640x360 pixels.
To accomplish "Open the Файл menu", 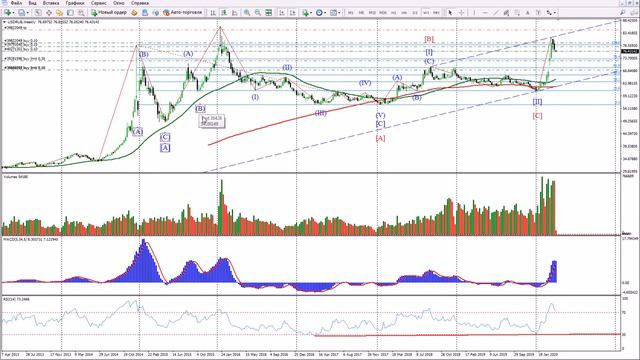I will click(16, 3).
